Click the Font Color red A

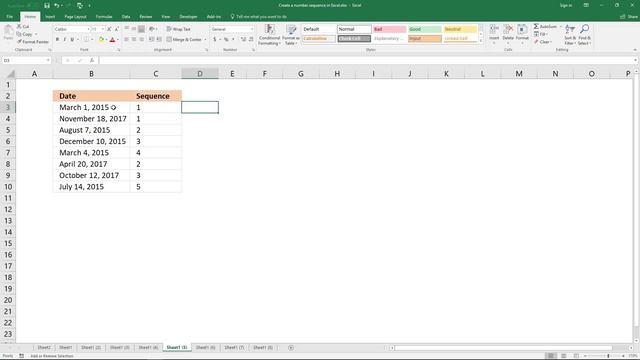click(x=113, y=40)
